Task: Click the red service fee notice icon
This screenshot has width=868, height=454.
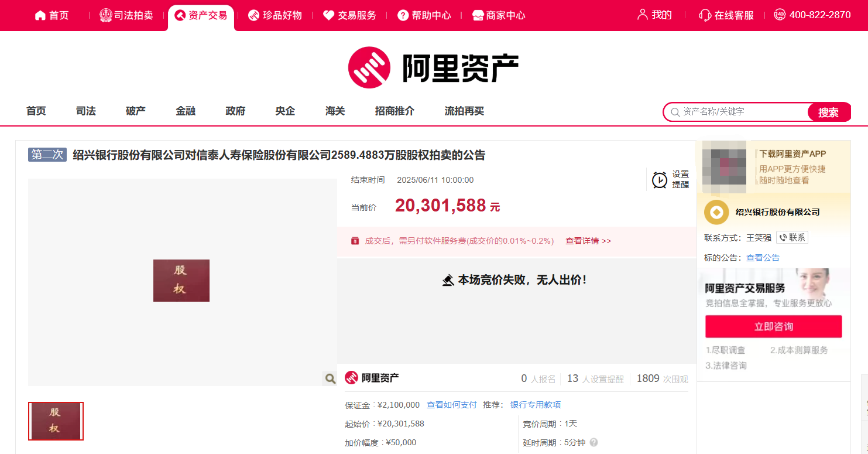Action: point(355,241)
